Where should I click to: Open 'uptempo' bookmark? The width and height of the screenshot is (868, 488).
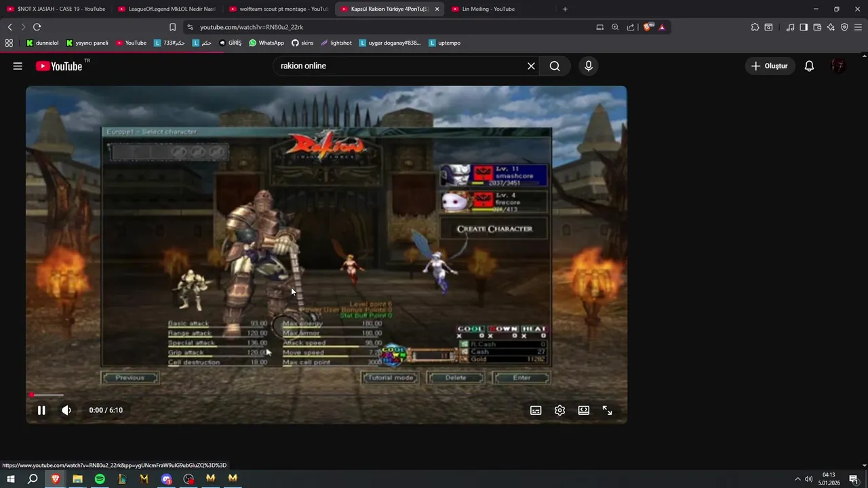[x=445, y=43]
